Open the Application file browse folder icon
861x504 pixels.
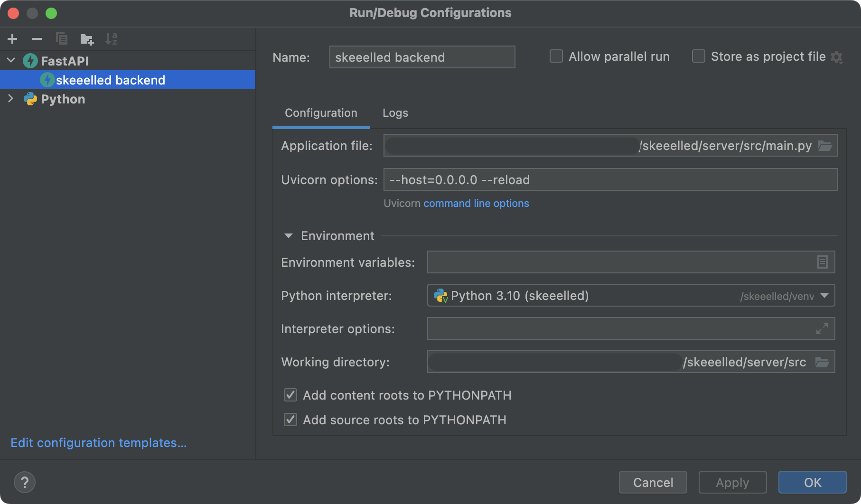coord(825,146)
